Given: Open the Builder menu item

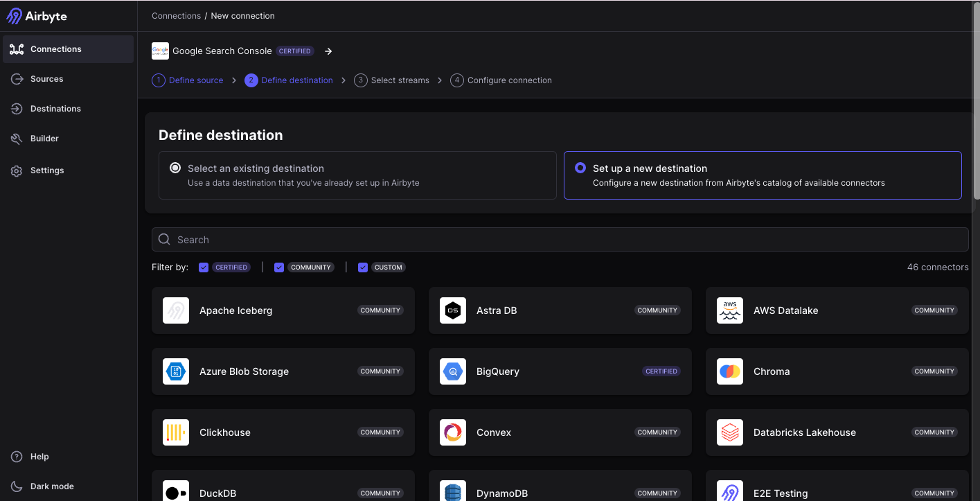Looking at the screenshot, I should (68, 139).
